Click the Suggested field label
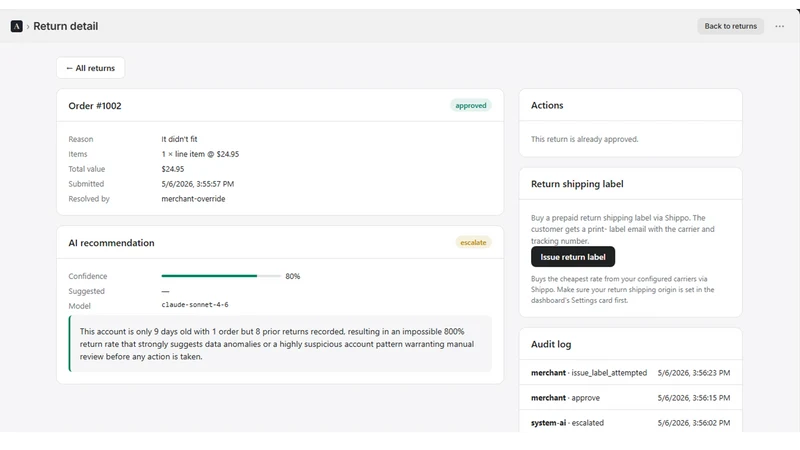Viewport: 800px width, 450px height. (86, 291)
